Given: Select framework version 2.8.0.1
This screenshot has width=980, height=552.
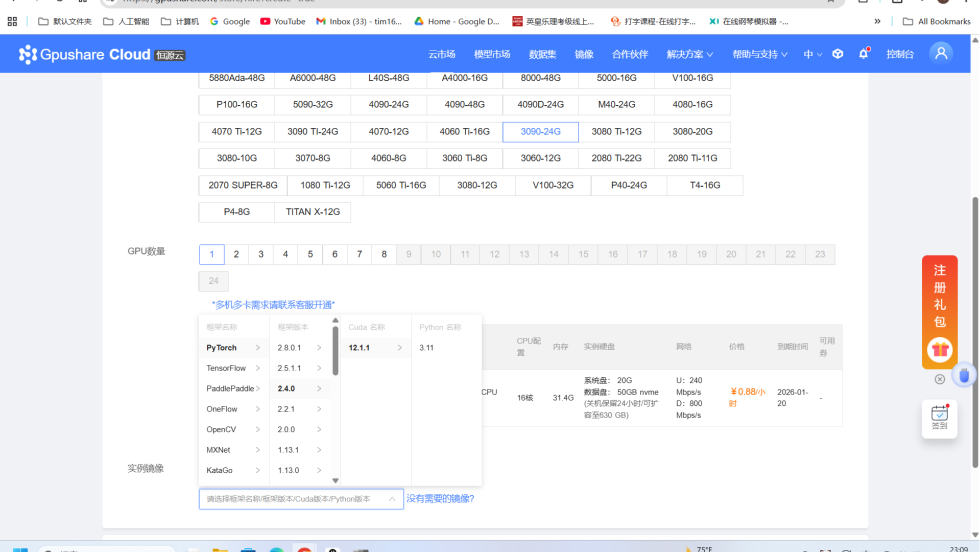Looking at the screenshot, I should point(300,348).
